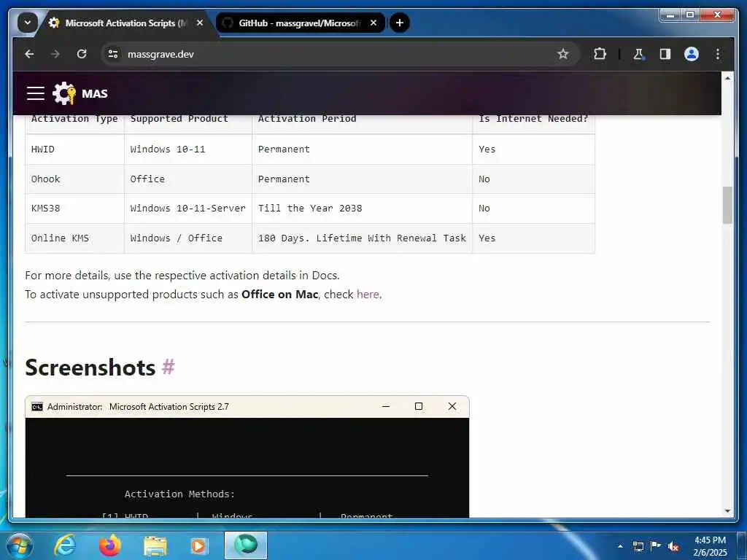Click the 'Supported Product' column header
747x560 pixels.
click(x=179, y=119)
